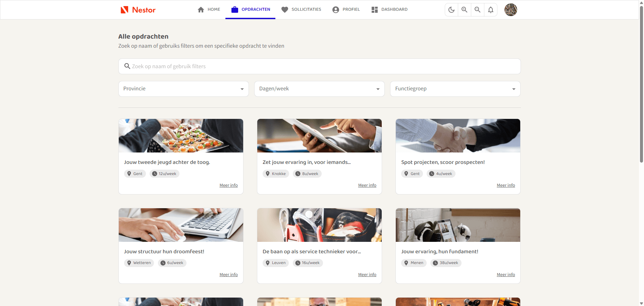Toggle dark mode with the moon icon
Screen dimensions: 644x306
(451, 10)
